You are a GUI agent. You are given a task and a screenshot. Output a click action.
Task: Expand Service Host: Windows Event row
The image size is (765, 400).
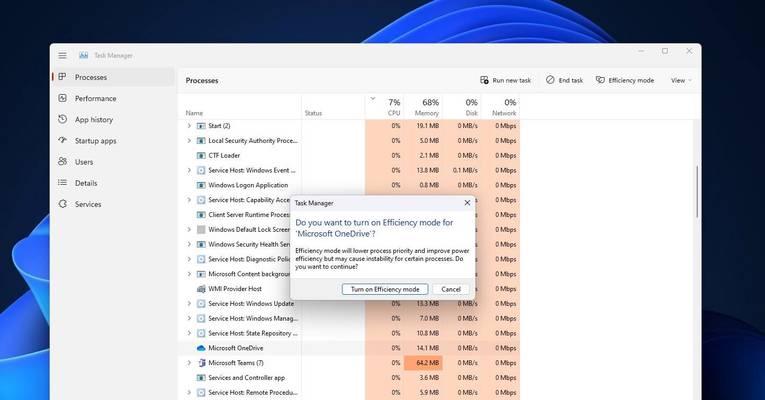point(189,170)
